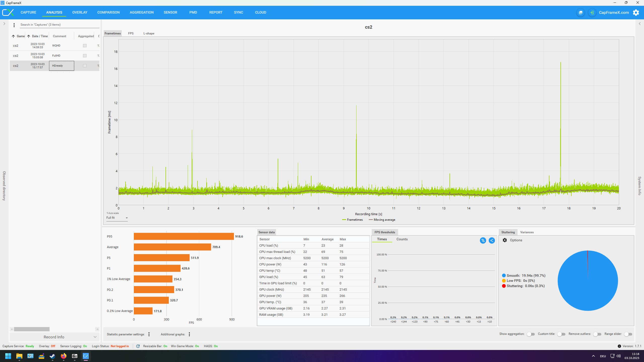Toggle percent display in FPS thresholds
The height and width of the screenshot is (362, 644).
point(483,241)
